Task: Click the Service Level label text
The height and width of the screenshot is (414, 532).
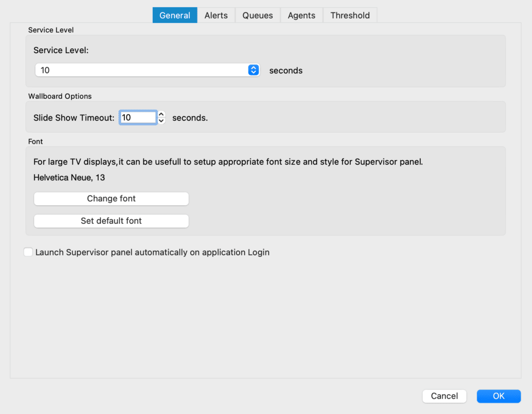Action: click(x=61, y=50)
